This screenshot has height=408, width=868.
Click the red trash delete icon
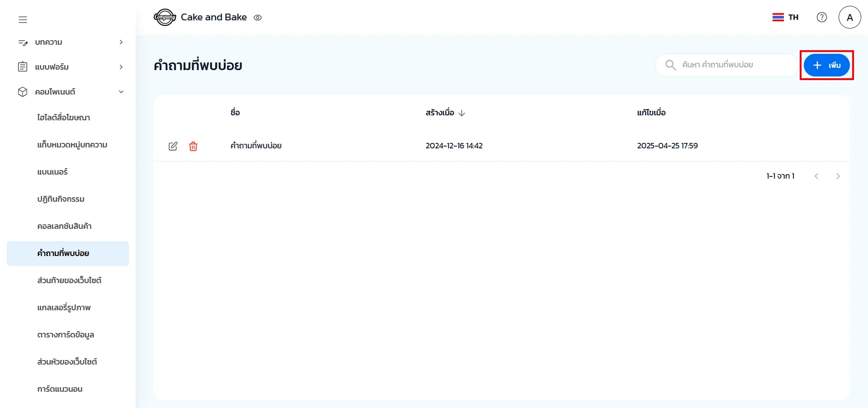coord(193,146)
